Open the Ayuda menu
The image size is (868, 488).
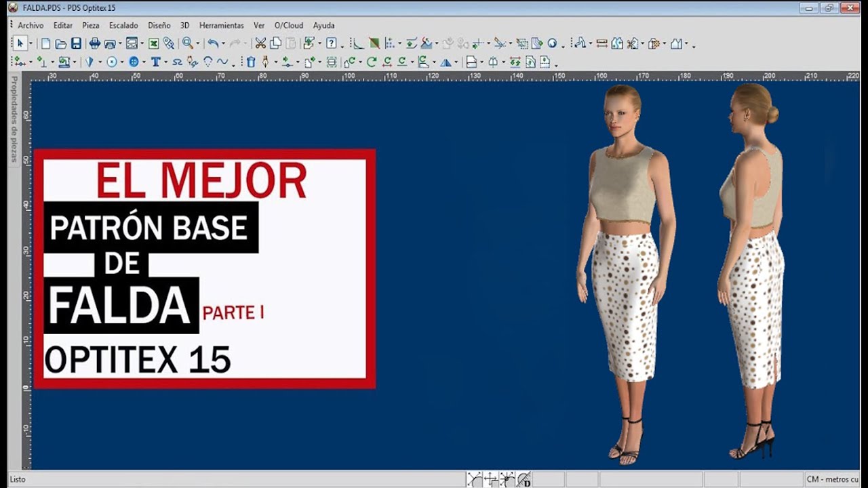(323, 25)
